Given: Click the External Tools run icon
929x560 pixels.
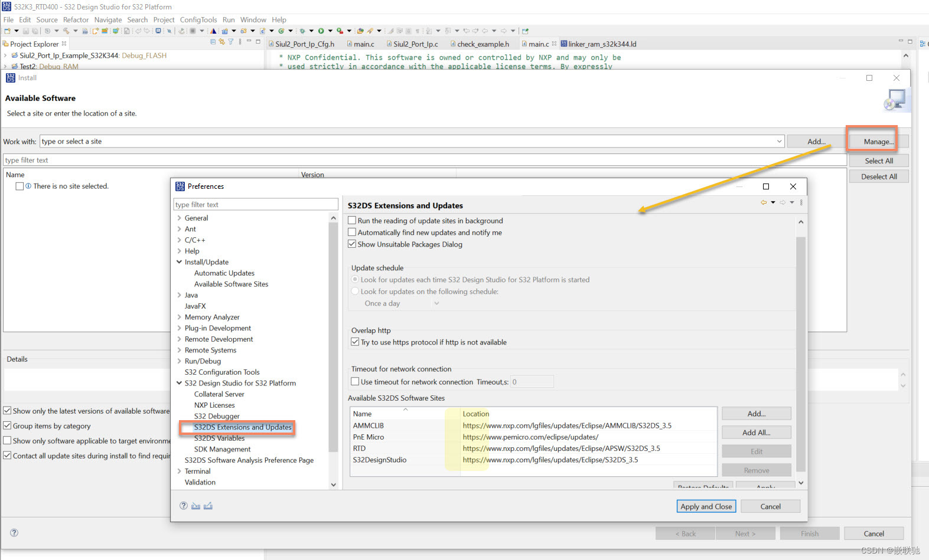Looking at the screenshot, I should click(x=340, y=31).
